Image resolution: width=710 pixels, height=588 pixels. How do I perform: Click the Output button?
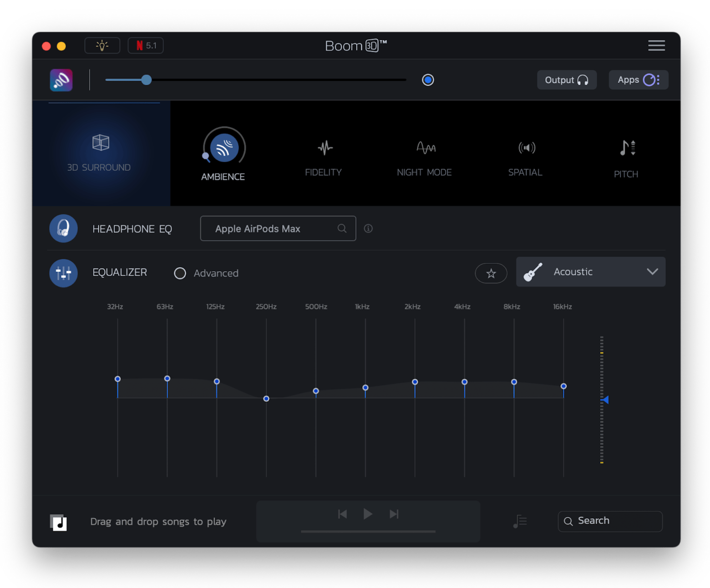(567, 80)
